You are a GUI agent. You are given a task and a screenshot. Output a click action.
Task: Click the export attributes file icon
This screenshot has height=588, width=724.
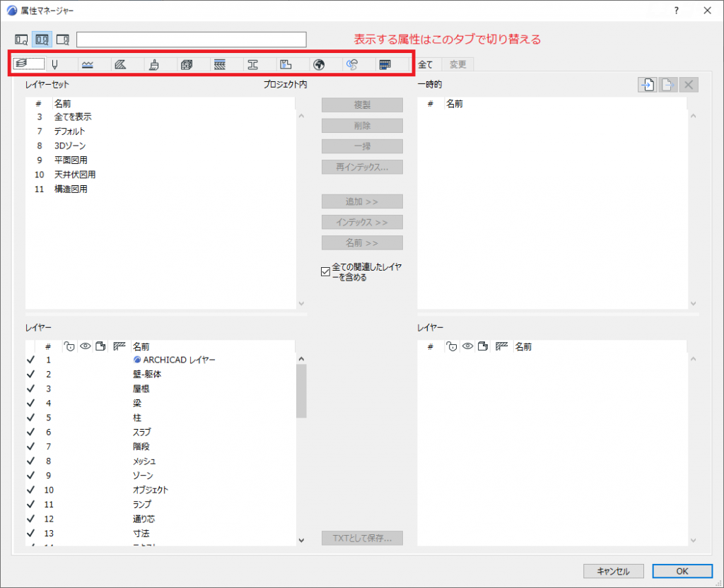668,85
